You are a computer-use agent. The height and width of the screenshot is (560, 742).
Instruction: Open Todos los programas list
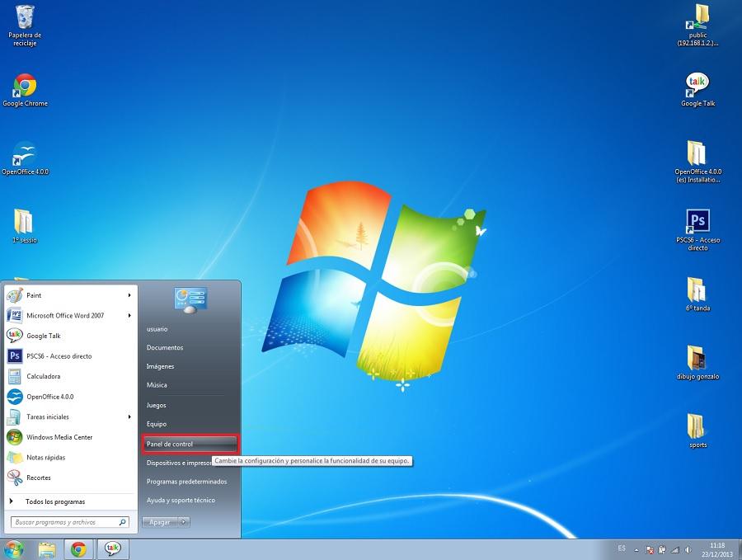tap(54, 501)
